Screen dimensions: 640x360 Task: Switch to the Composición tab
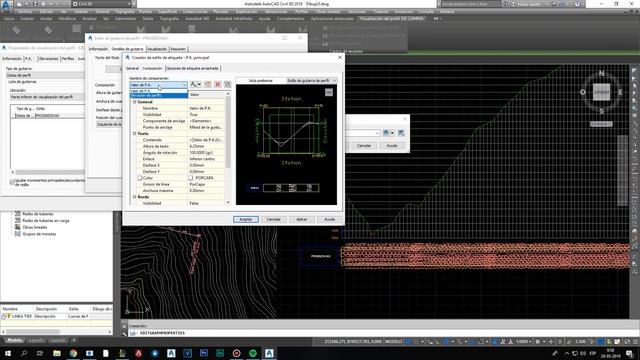pyautogui.click(x=152, y=69)
